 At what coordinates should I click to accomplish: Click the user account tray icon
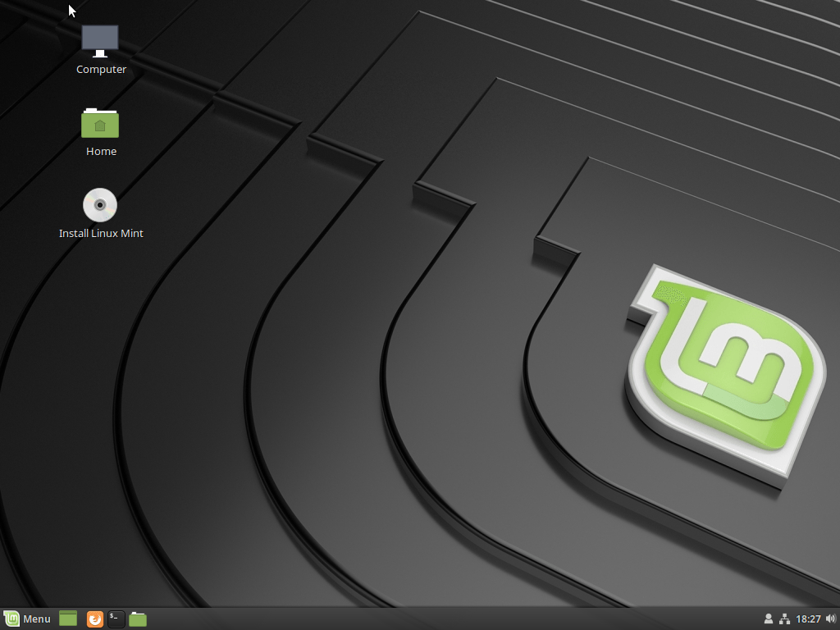tap(768, 619)
